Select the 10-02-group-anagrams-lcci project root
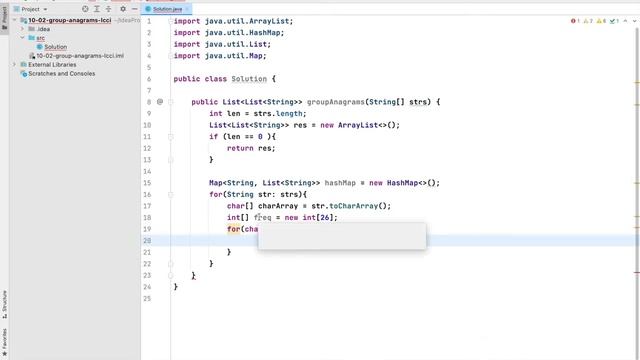The height and width of the screenshot is (360, 640). click(69, 20)
